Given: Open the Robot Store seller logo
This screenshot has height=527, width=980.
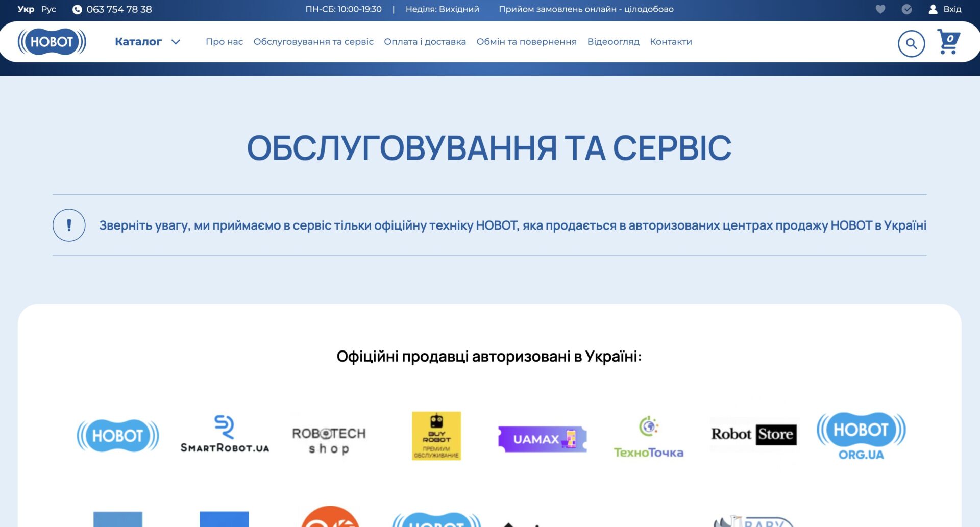Looking at the screenshot, I should tap(754, 435).
